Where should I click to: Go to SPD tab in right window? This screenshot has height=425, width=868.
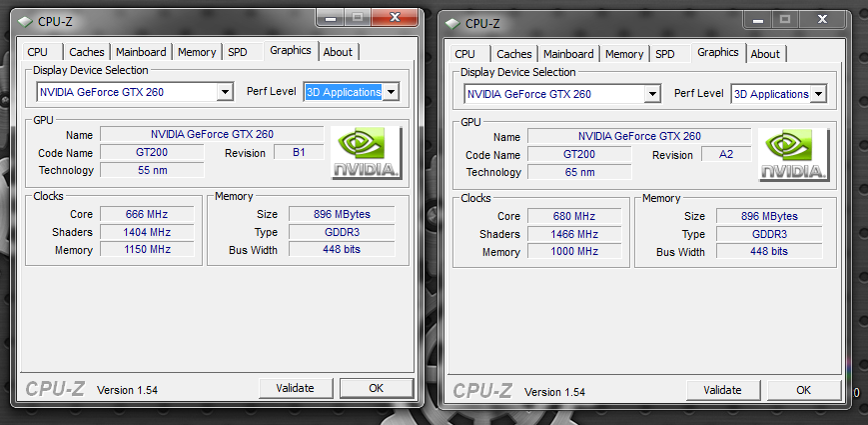click(665, 54)
